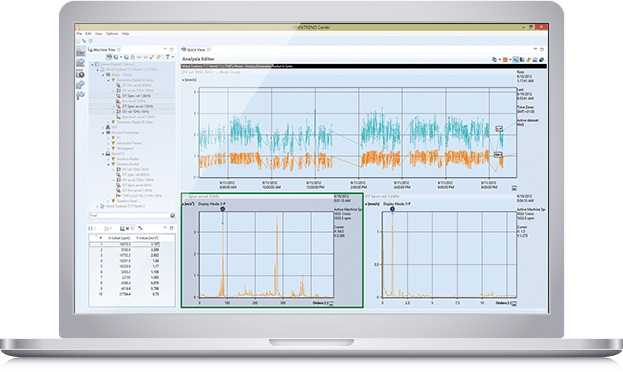Expand the Generator Power node
Viewport: 623px width, 372px height.
pos(108,143)
